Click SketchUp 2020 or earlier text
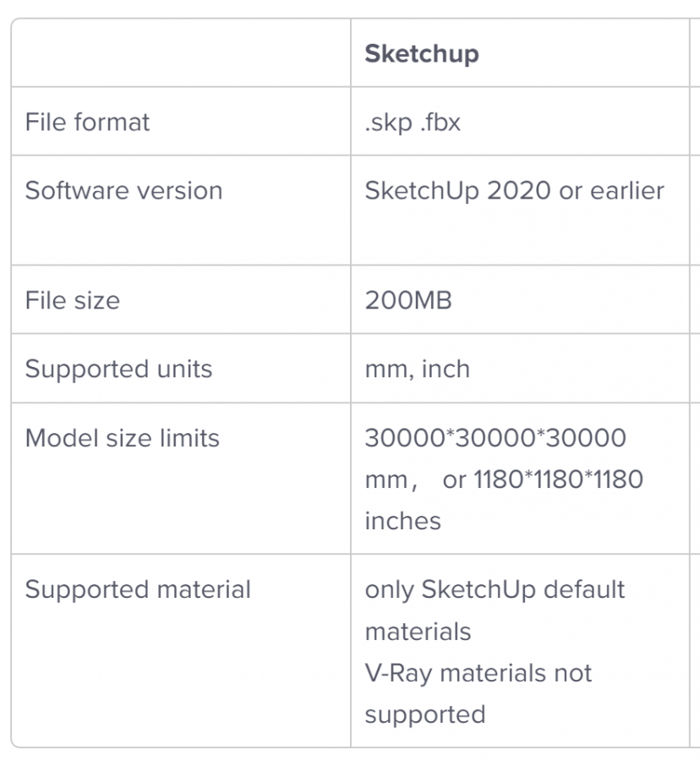This screenshot has height=761, width=700. coord(514,191)
